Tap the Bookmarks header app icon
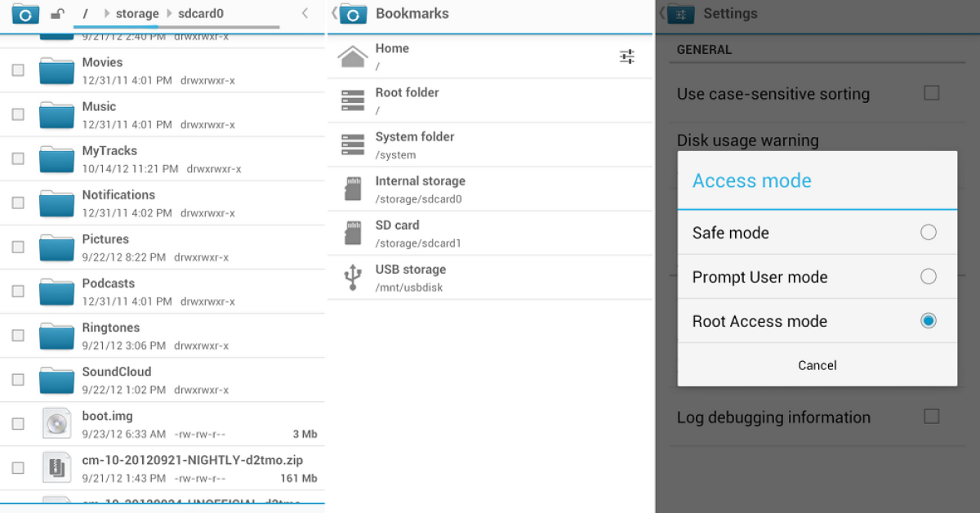980x513 pixels. [x=353, y=14]
